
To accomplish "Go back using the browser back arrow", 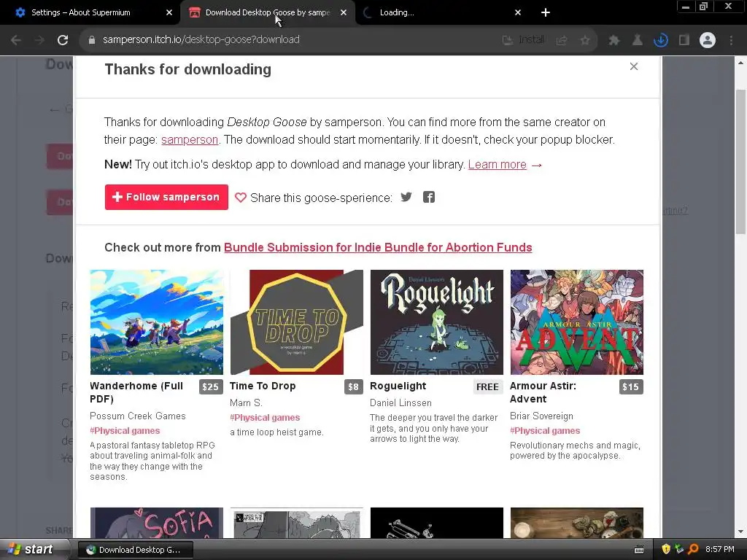I will (x=16, y=40).
